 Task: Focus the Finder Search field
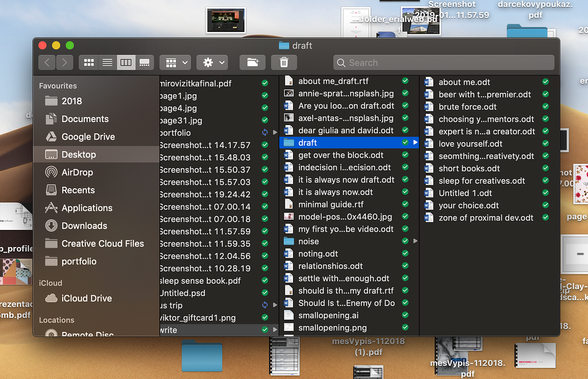[444, 62]
